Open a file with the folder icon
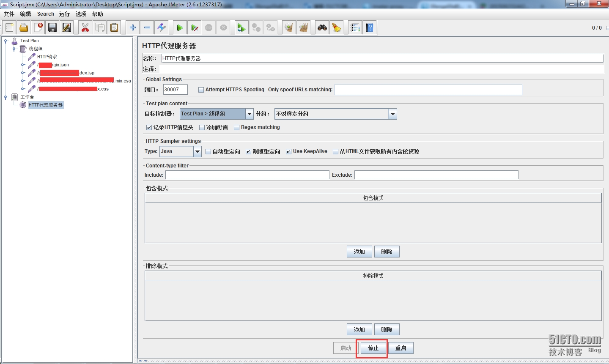Viewport: 609px width, 364px height. tap(24, 28)
